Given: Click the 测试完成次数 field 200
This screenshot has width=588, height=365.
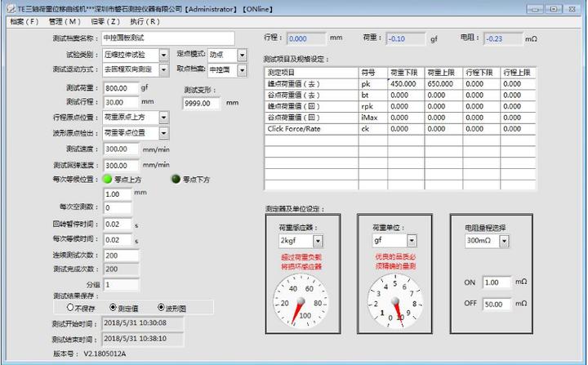Looking at the screenshot, I should (121, 269).
